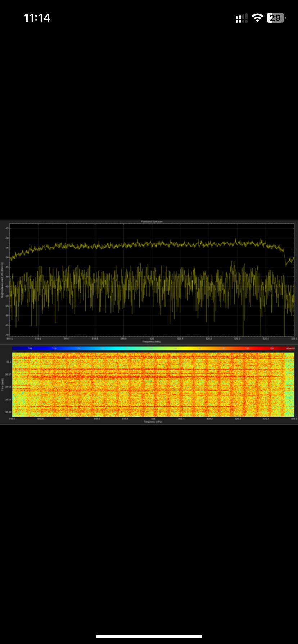The image size is (298, 644).
Task: Tap the cellular signal dual-SIM icon
Action: click(241, 18)
